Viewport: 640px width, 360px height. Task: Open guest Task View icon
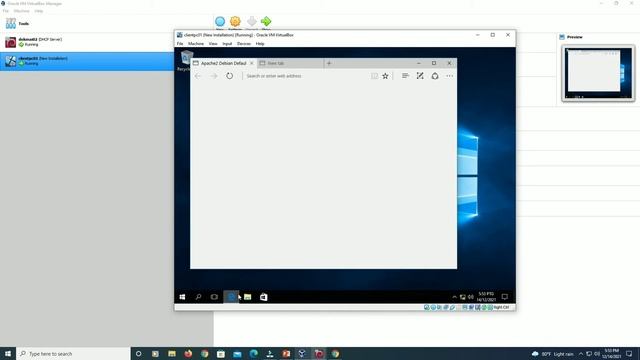tap(214, 297)
